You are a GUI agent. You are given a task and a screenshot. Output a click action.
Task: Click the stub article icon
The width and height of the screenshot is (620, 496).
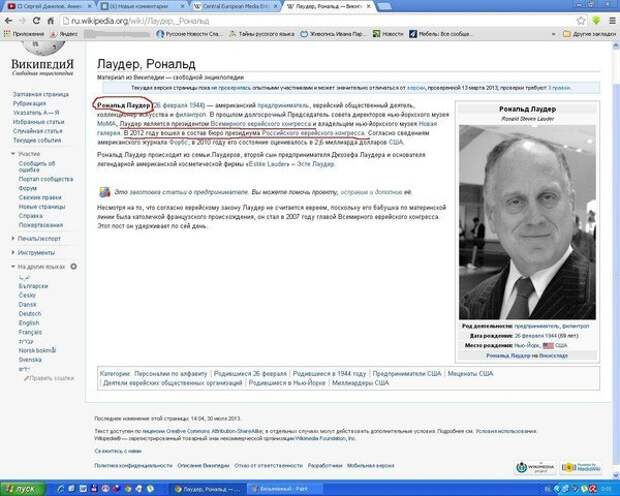pyautogui.click(x=104, y=192)
